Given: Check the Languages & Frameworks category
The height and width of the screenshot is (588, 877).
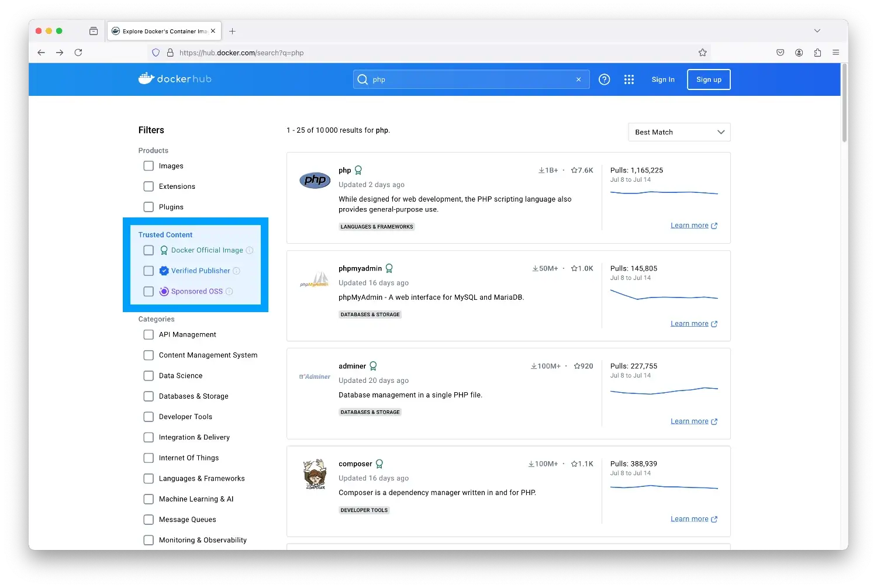Looking at the screenshot, I should pos(149,478).
